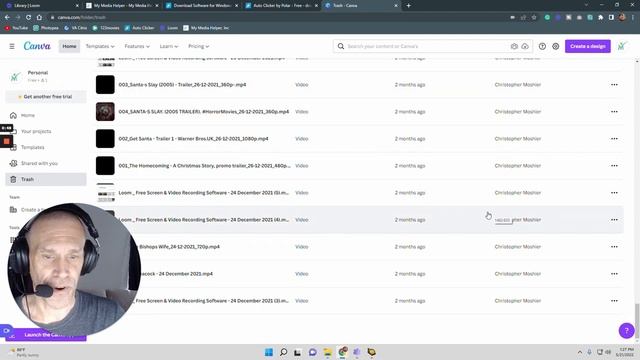The image size is (640, 360).
Task: Open the Photopea bookmark
Action: (46, 28)
